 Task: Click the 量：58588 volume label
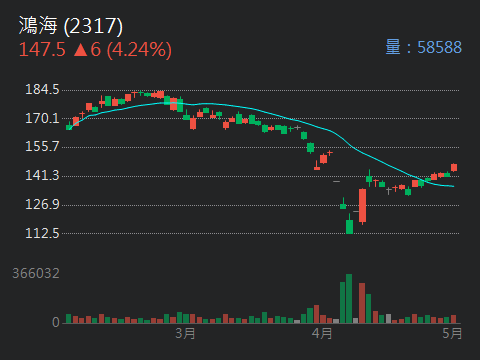pos(424,47)
